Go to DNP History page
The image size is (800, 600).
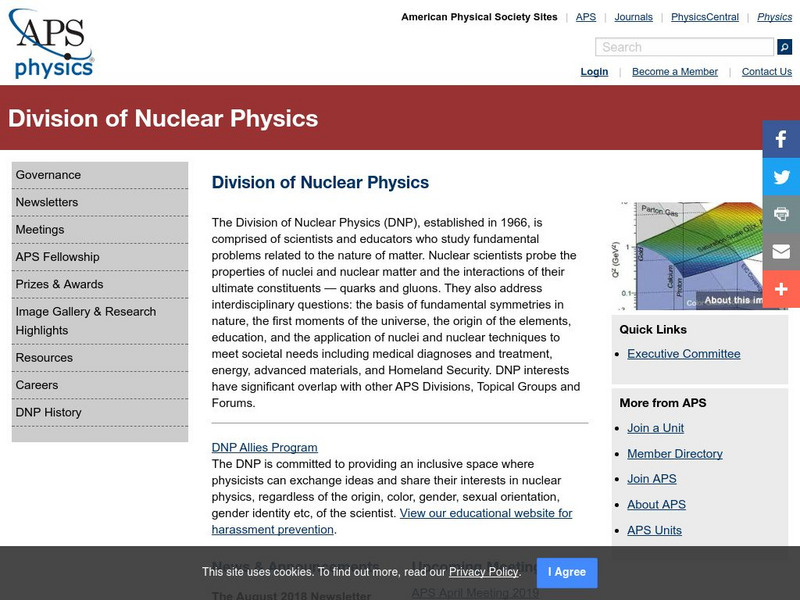[x=48, y=412]
